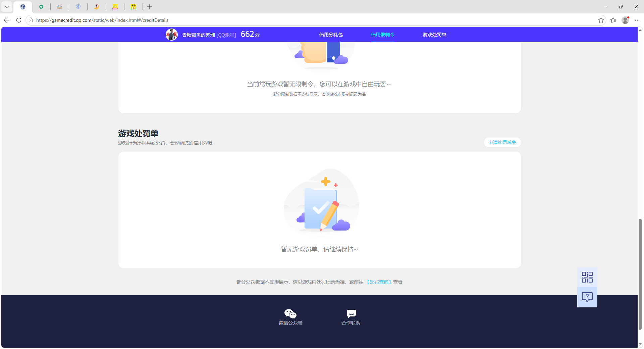
Task: Click the 当前常玩游戏暂无限制令 message
Action: coord(319,84)
